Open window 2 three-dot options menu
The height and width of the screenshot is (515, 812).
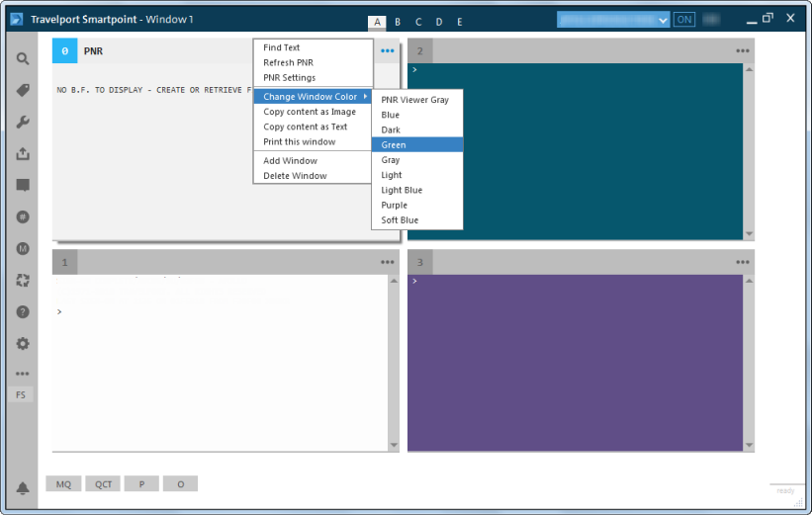pyautogui.click(x=742, y=51)
